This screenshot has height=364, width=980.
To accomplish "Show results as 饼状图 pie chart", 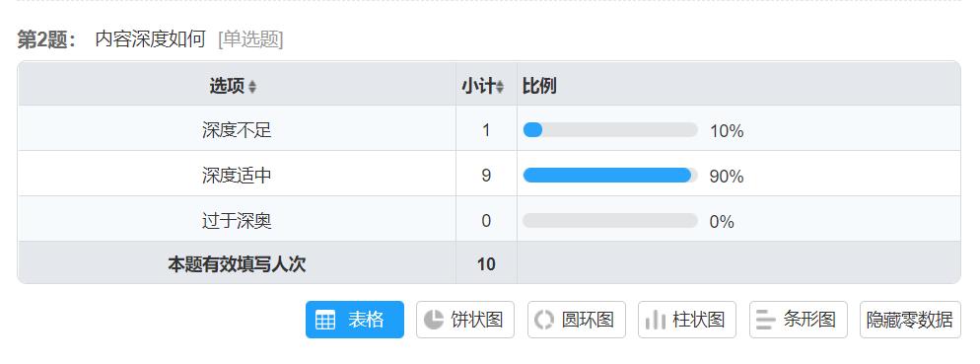I will [x=465, y=320].
